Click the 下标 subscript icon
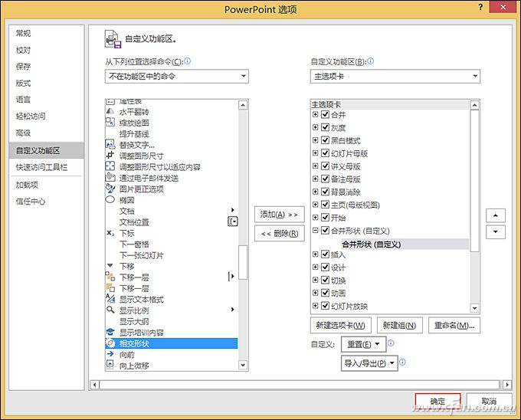The height and width of the screenshot is (420, 521). 110,233
